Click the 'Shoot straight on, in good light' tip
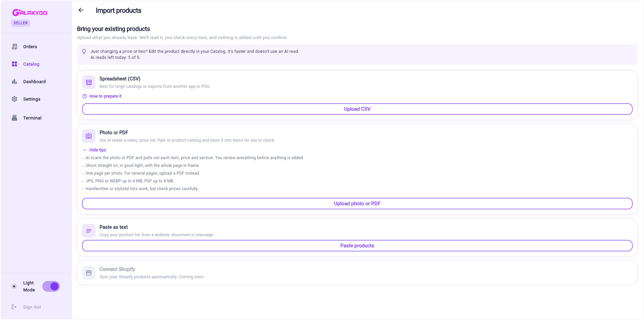 pos(143,166)
